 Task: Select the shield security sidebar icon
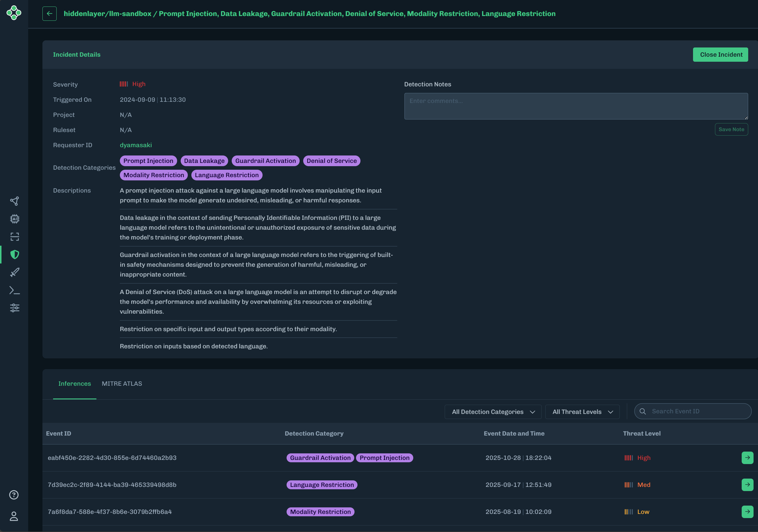[14, 254]
